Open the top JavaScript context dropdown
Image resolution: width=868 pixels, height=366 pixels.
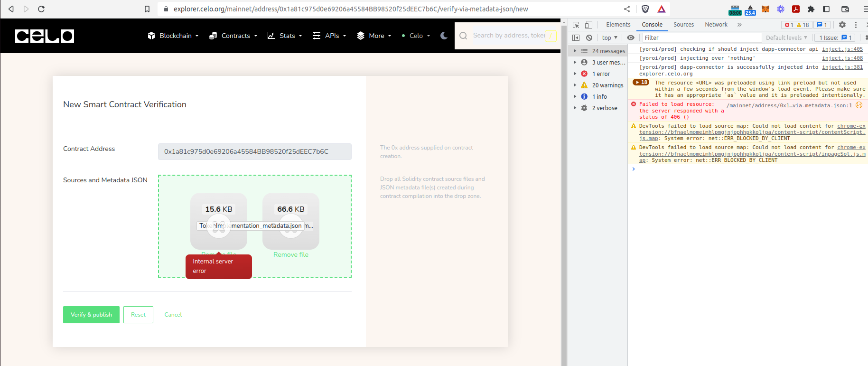coord(610,38)
